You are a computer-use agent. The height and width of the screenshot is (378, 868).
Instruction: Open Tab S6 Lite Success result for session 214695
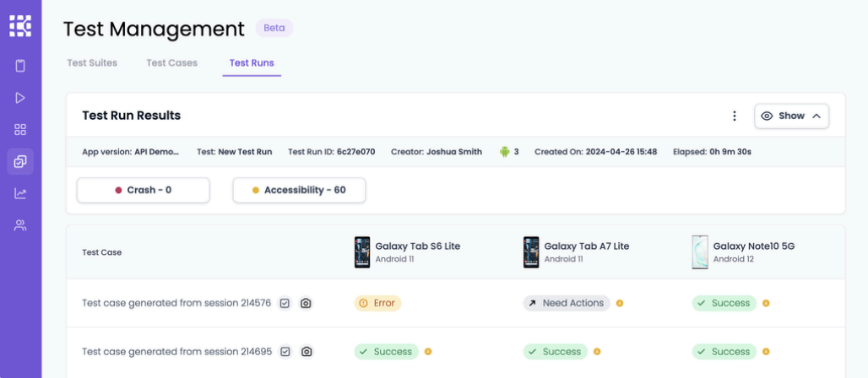(x=387, y=352)
